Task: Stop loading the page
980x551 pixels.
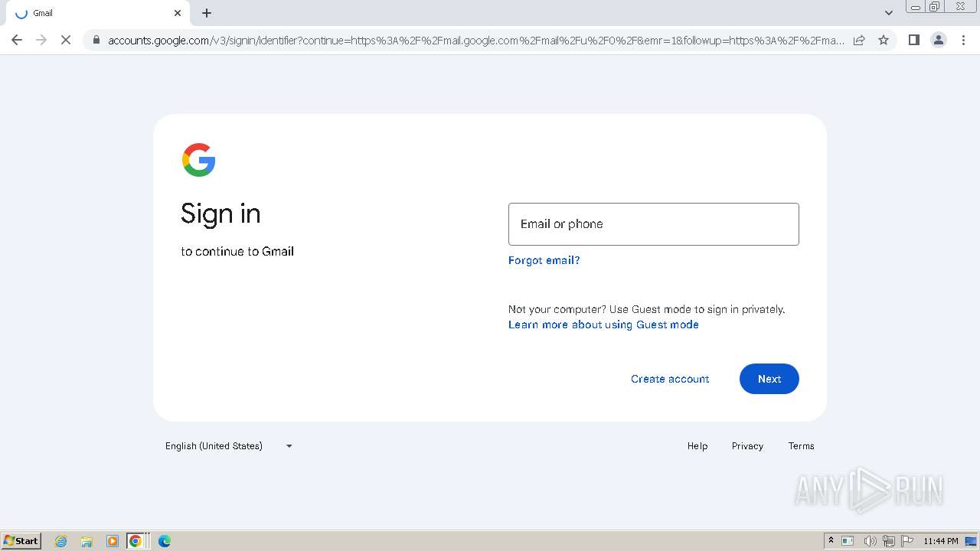Action: (66, 40)
